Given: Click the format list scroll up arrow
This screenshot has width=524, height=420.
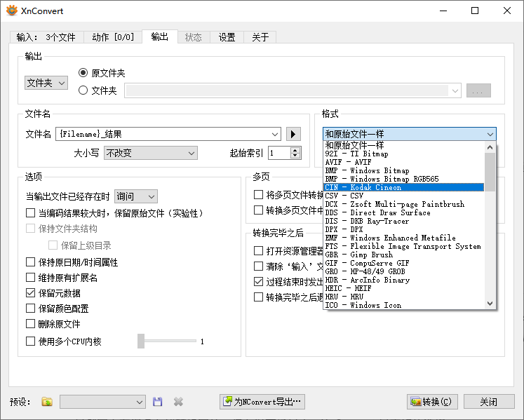Looking at the screenshot, I should point(490,147).
